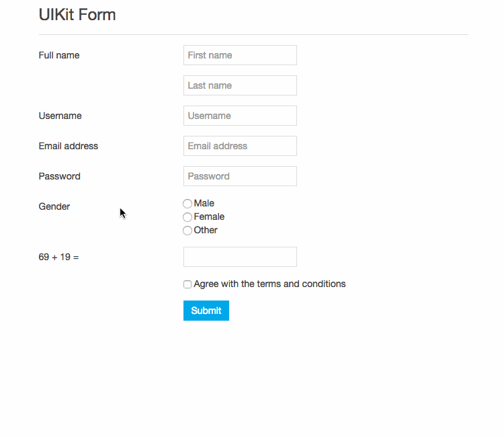The width and height of the screenshot is (504, 437).
Task: Choose the Female gender option
Action: (x=187, y=217)
